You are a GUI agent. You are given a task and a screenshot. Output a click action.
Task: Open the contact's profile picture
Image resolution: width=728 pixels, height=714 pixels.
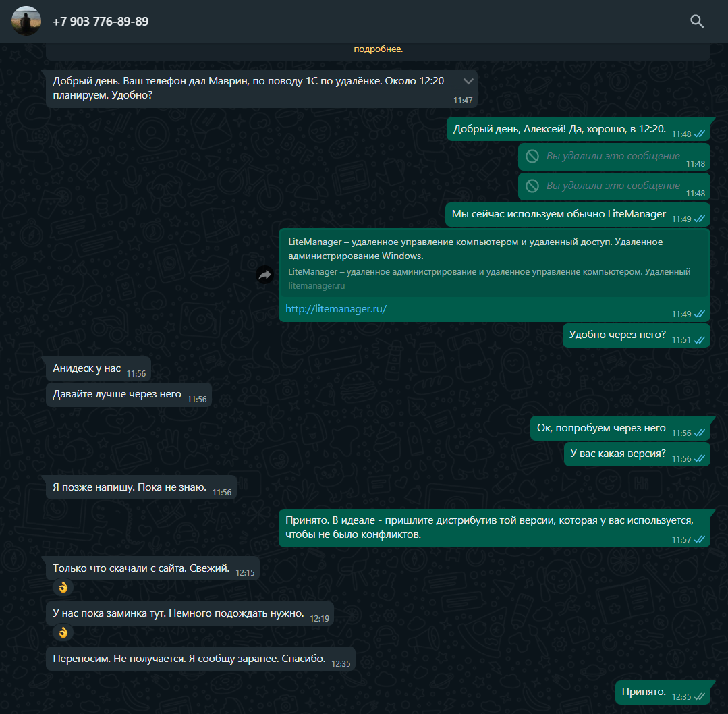26,21
